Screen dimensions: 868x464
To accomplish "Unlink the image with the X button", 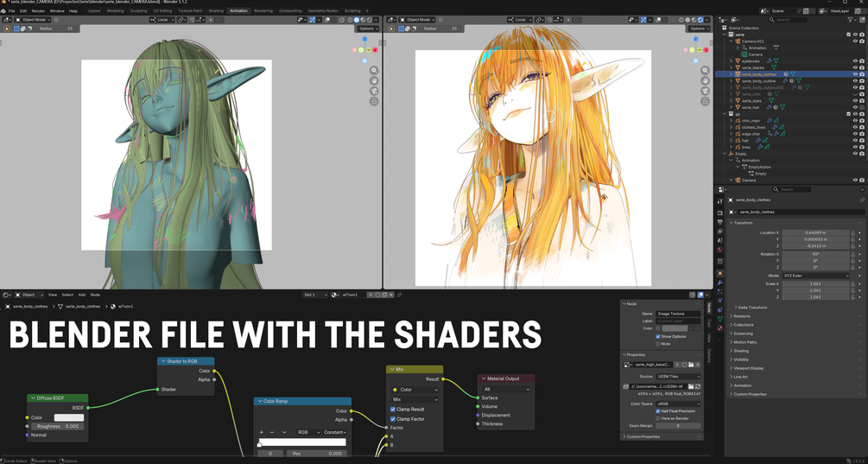I will point(698,365).
